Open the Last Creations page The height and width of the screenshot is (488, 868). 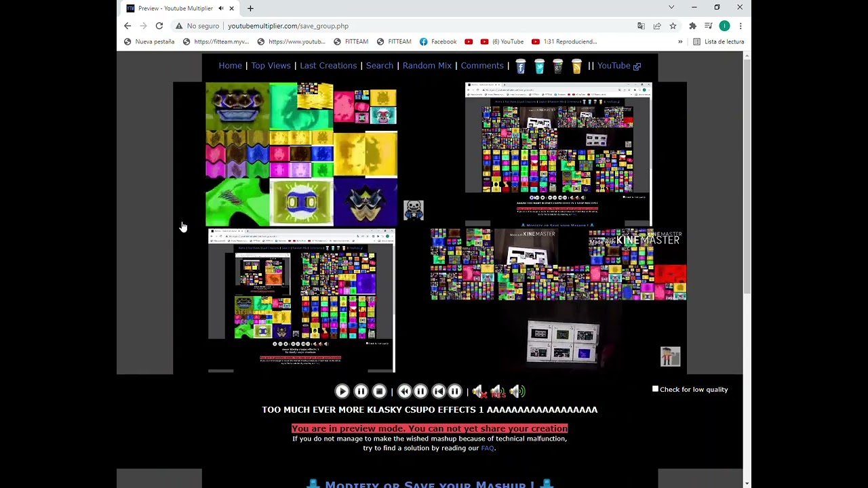[328, 66]
